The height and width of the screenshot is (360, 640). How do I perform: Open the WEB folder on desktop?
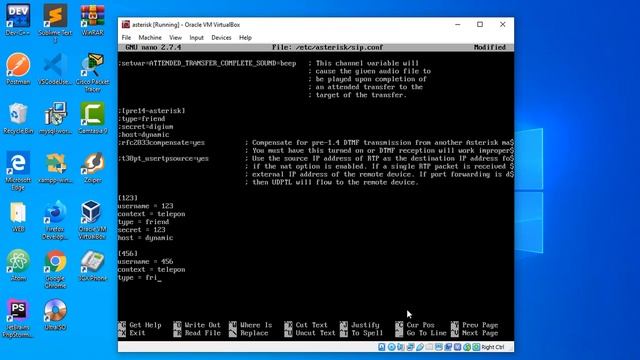(x=18, y=217)
